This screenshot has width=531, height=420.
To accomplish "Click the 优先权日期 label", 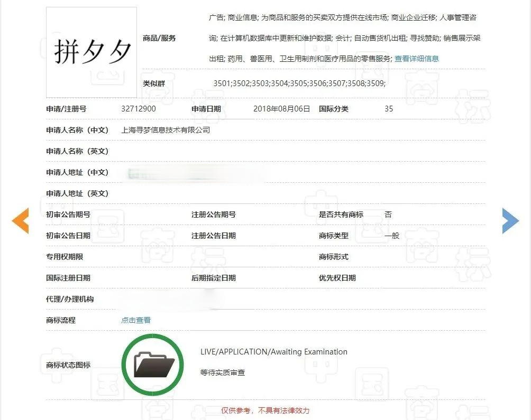I will pos(337,278).
